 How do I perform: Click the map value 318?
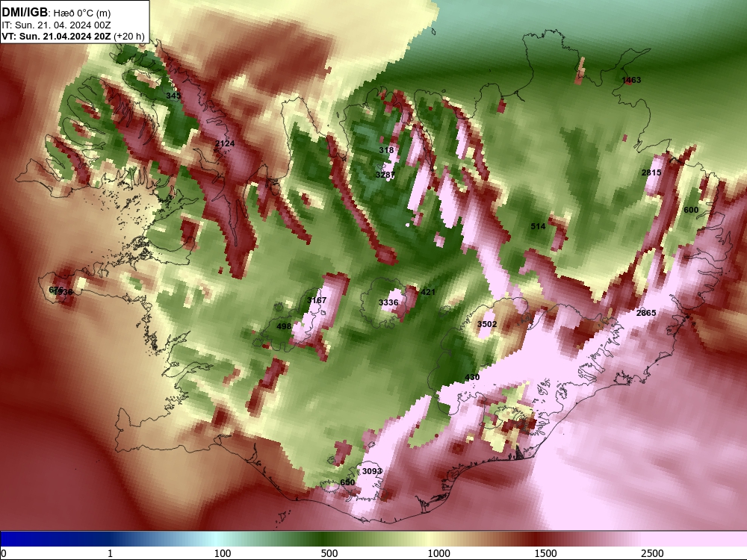click(386, 150)
